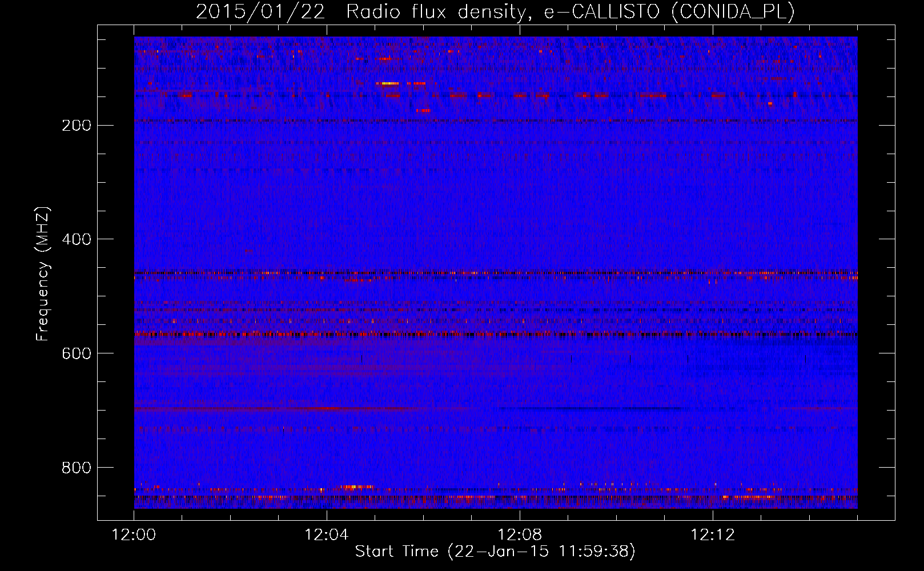Click the 800 frequency tick label
Screen dimensions: 924x571
coord(77,468)
